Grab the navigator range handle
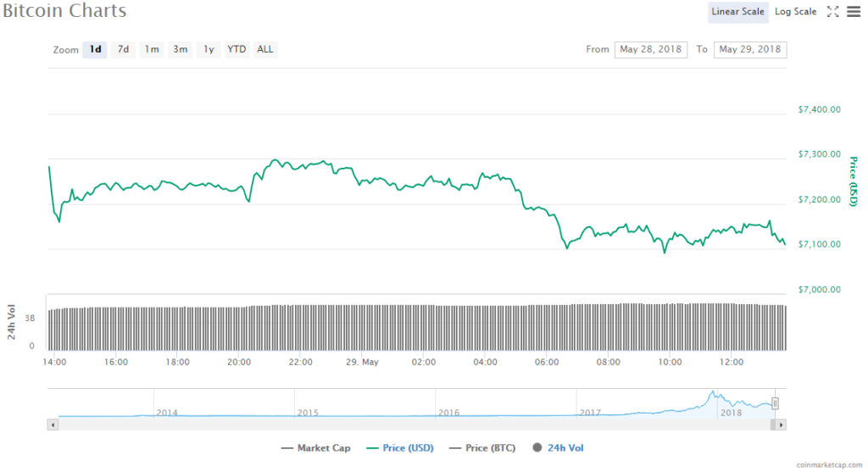Viewport: 868px width, 472px height. point(775,403)
